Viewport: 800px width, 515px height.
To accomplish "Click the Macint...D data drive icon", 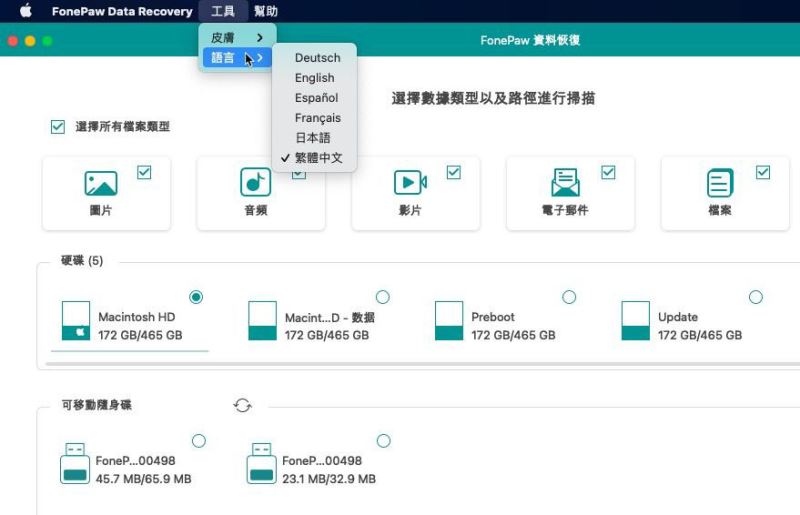I will tap(262, 321).
